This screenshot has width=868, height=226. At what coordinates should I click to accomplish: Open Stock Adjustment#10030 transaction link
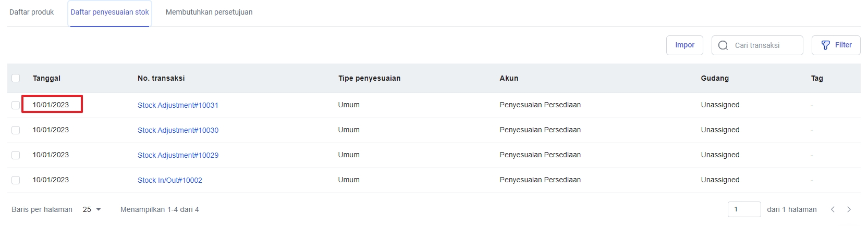tap(178, 130)
